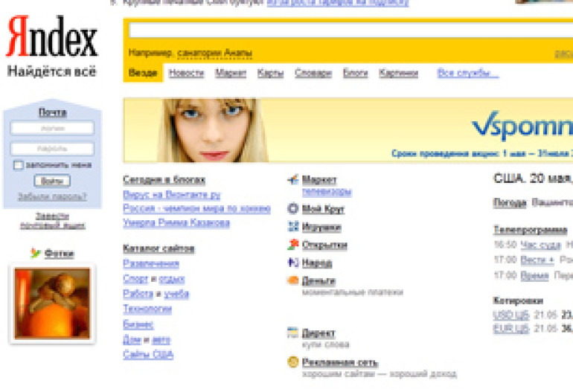Viewport: 573px width, 392px height.
Task: Click the Vspomni banner with girl
Action: point(348,130)
